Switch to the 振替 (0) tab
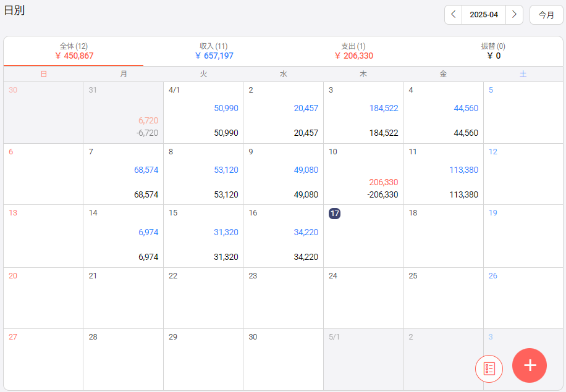Image resolution: width=566 pixels, height=392 pixels. (x=493, y=51)
